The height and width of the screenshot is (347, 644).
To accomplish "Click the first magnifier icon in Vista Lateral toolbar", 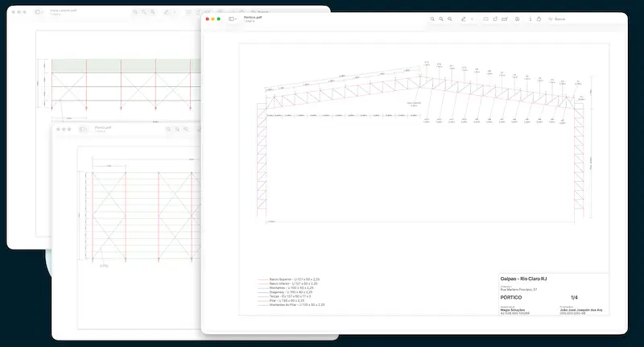I will [134, 13].
